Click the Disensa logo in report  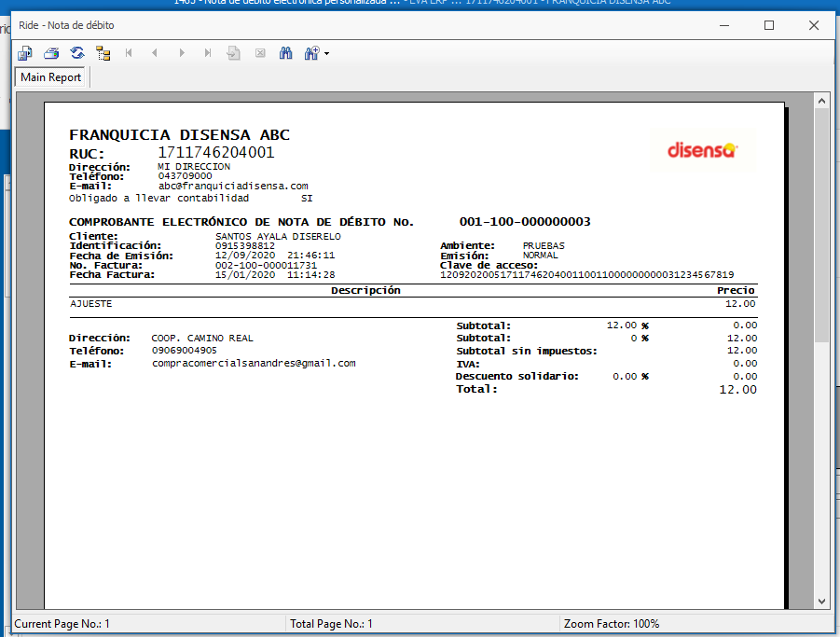[702, 149]
